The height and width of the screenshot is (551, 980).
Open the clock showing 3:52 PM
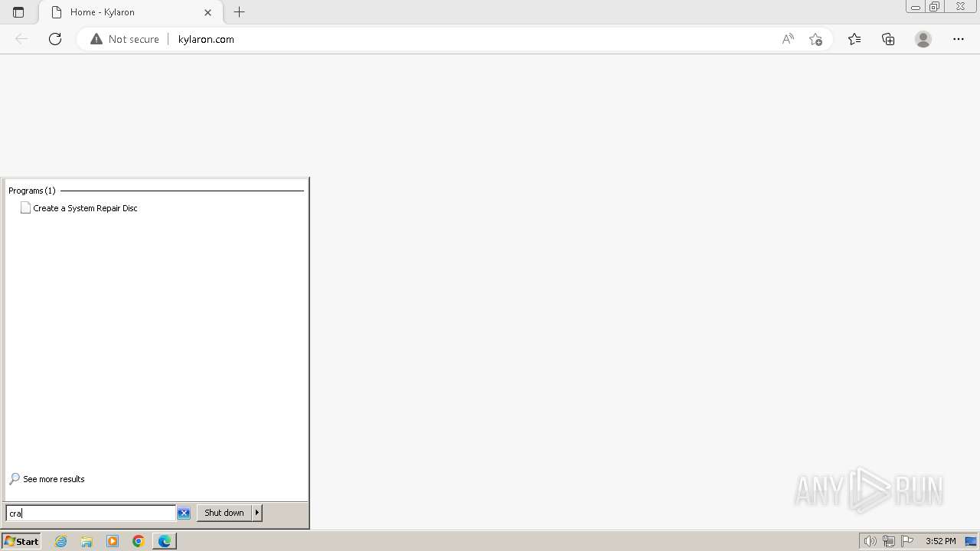tap(940, 541)
